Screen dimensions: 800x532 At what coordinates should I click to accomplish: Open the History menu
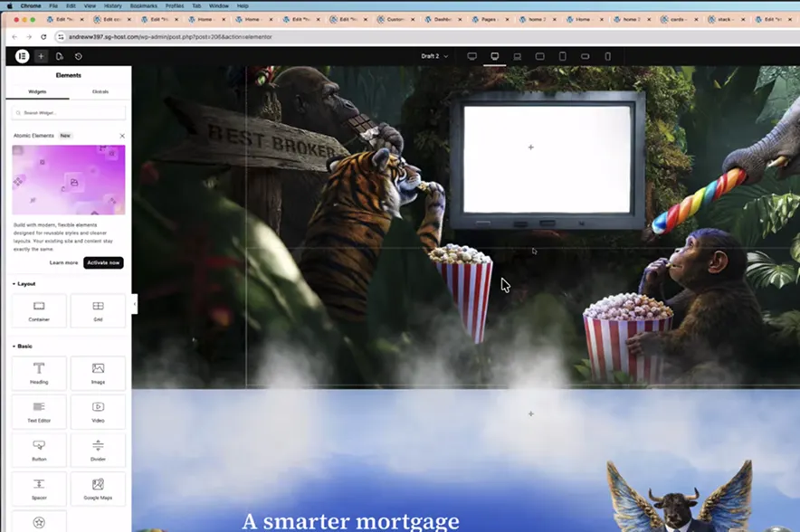point(113,5)
